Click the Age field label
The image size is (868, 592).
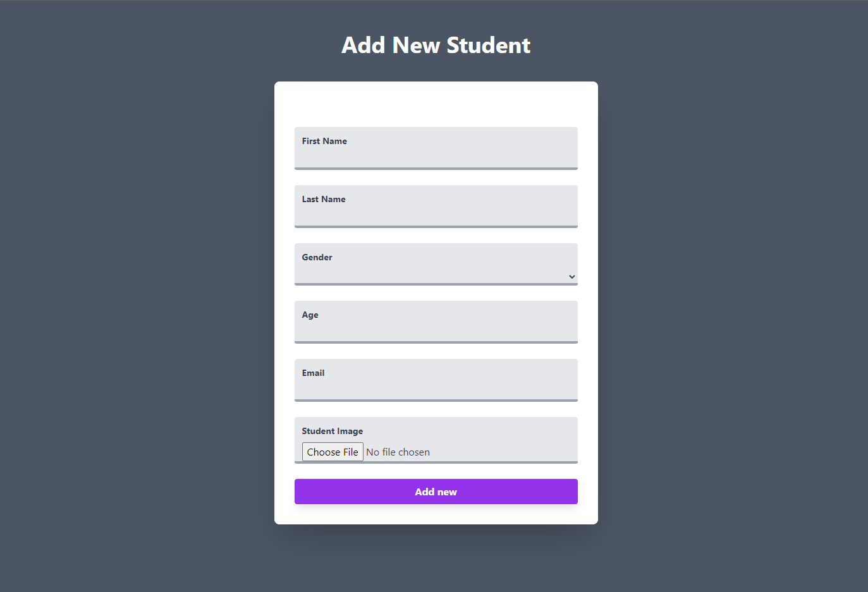(309, 315)
